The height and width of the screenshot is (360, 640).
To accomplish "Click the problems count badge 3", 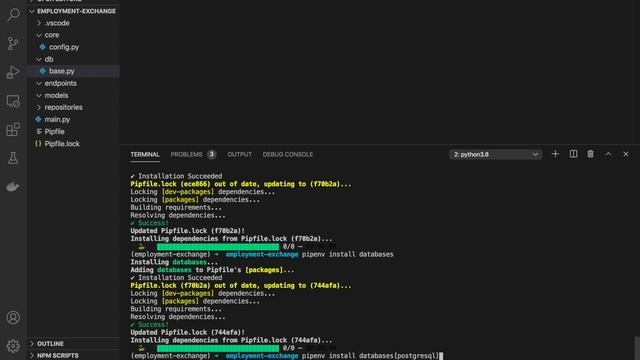I will pyautogui.click(x=211, y=154).
